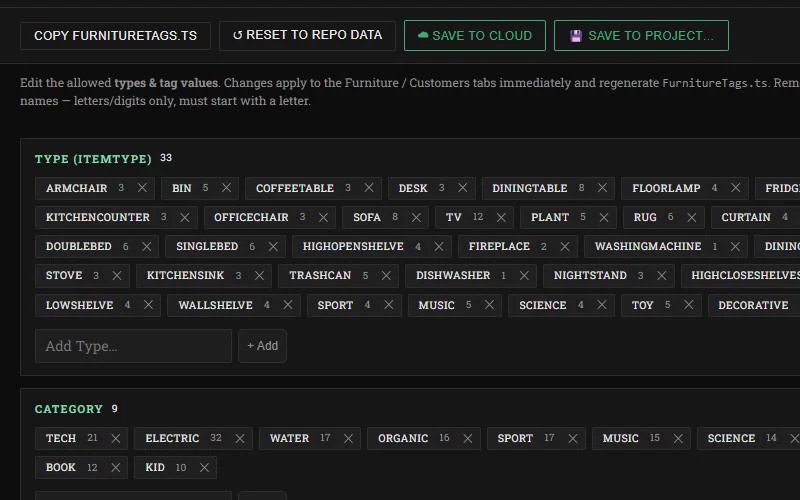Viewport: 800px width, 500px height.
Task: Remove the LOWSHELVE type tag
Action: tap(148, 305)
